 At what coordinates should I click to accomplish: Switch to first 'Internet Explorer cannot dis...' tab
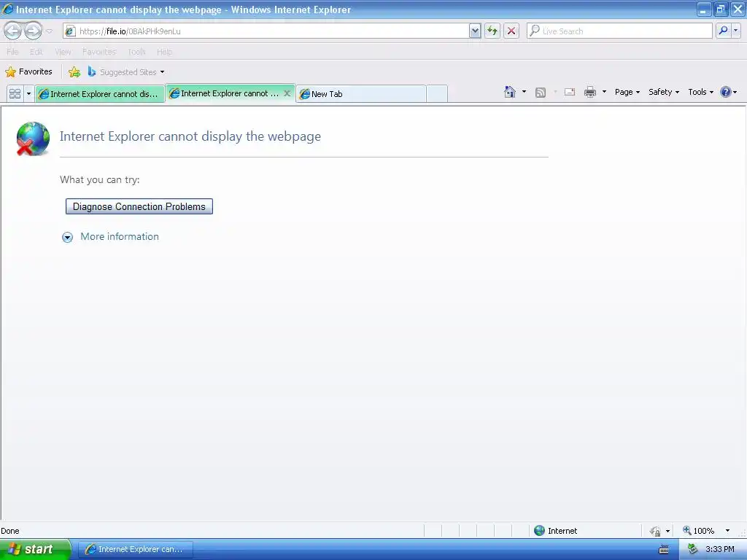[x=100, y=94]
